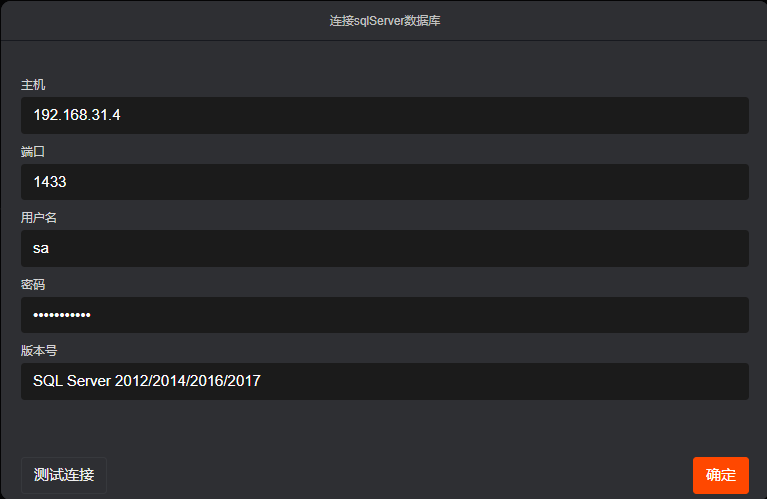Screen dimensions: 767x499
Task: Confirm with the orange 确定 button
Action: click(720, 475)
